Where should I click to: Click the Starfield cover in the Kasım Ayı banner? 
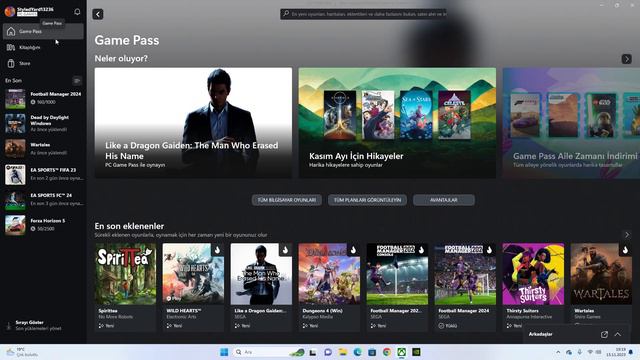(340, 116)
